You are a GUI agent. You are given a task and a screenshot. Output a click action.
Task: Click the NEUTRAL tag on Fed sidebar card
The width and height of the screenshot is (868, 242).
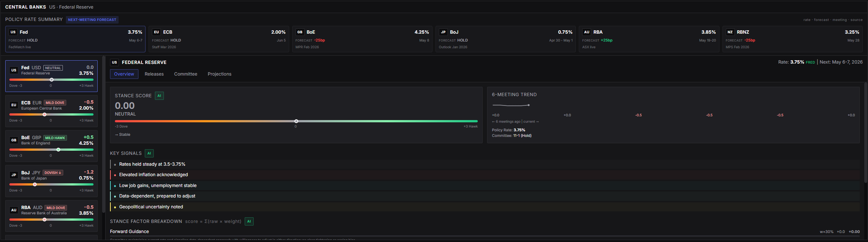[x=53, y=68]
